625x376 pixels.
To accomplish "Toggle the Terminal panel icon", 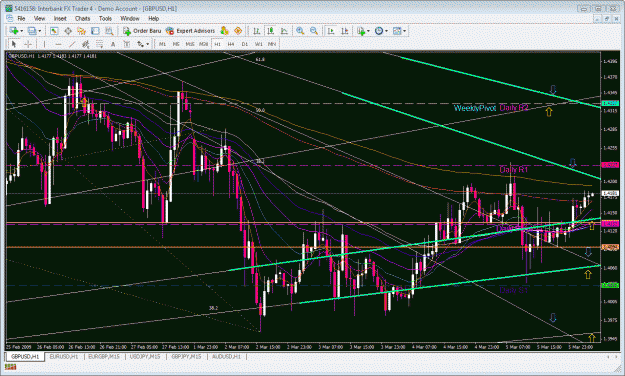I will (x=95, y=31).
